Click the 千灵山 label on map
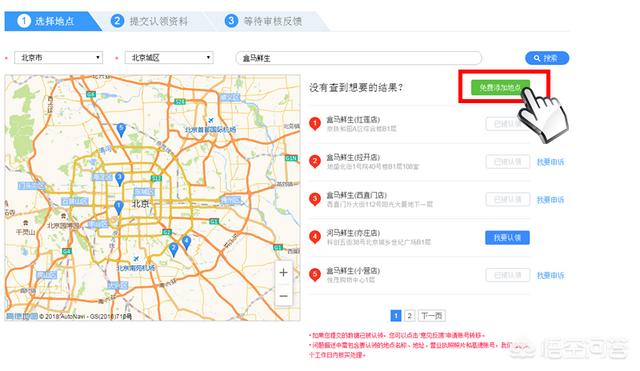640x371 pixels. [x=25, y=232]
